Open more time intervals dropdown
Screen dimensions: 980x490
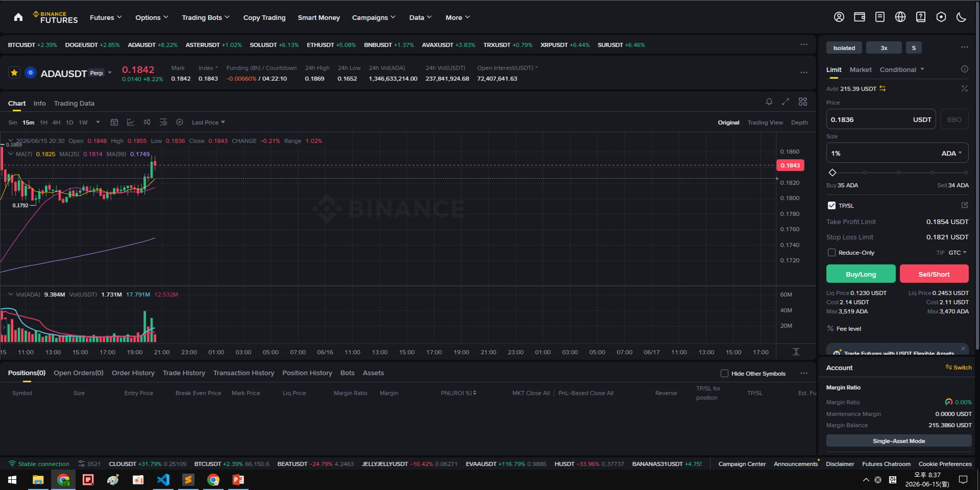[98, 122]
